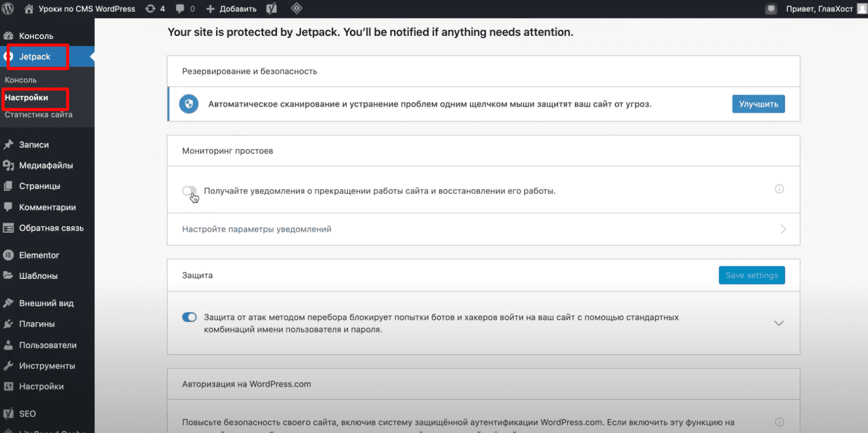This screenshot has height=433, width=868.
Task: Click the shield icon in the backup banner
Action: tap(189, 104)
